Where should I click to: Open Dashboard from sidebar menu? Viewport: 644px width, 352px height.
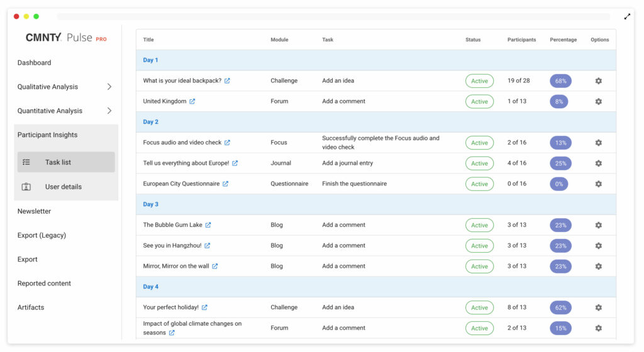34,63
